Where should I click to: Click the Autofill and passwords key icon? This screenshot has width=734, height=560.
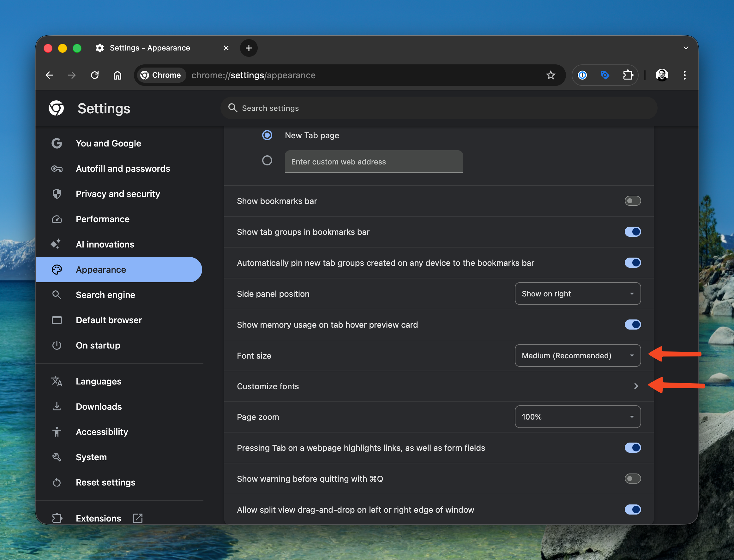coord(57,169)
